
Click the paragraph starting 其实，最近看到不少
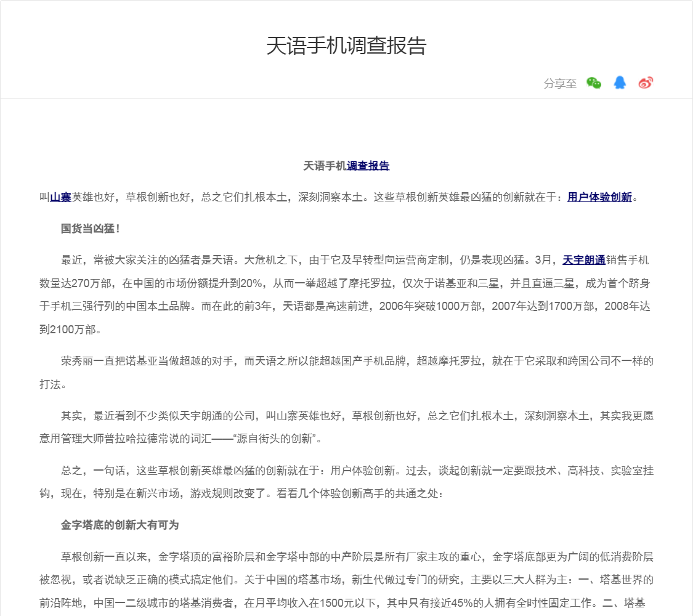[x=346, y=427]
